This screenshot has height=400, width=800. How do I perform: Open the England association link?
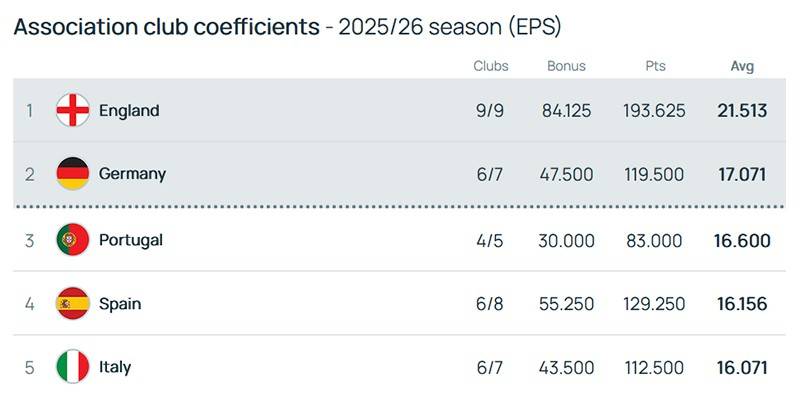point(129,110)
